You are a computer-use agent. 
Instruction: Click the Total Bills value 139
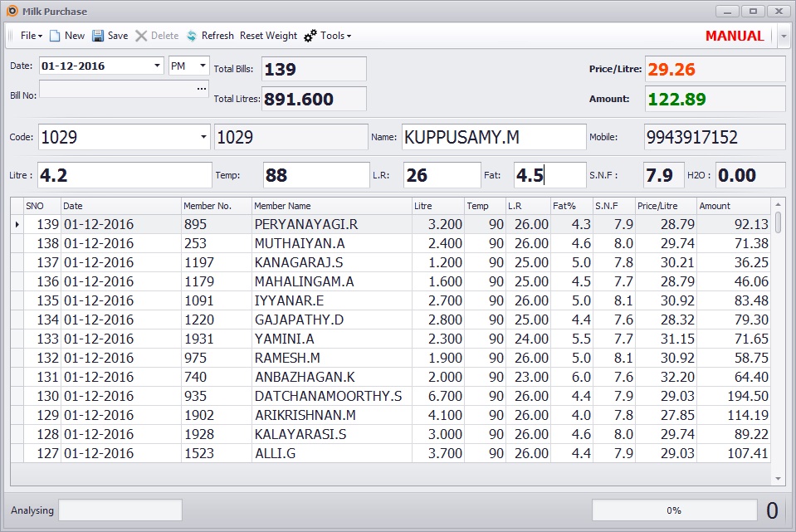315,69
